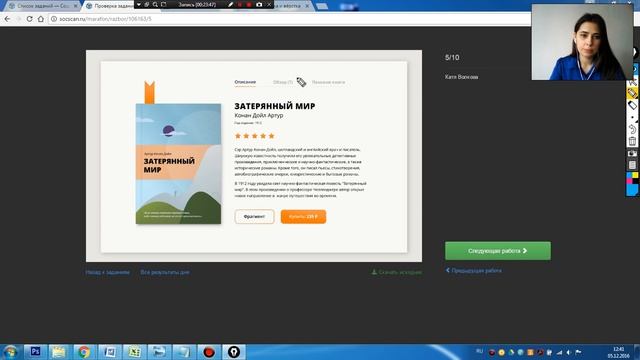Pick the magenta color swatch in drawing panel
Screen dimensions: 640x360
(x=629, y=180)
